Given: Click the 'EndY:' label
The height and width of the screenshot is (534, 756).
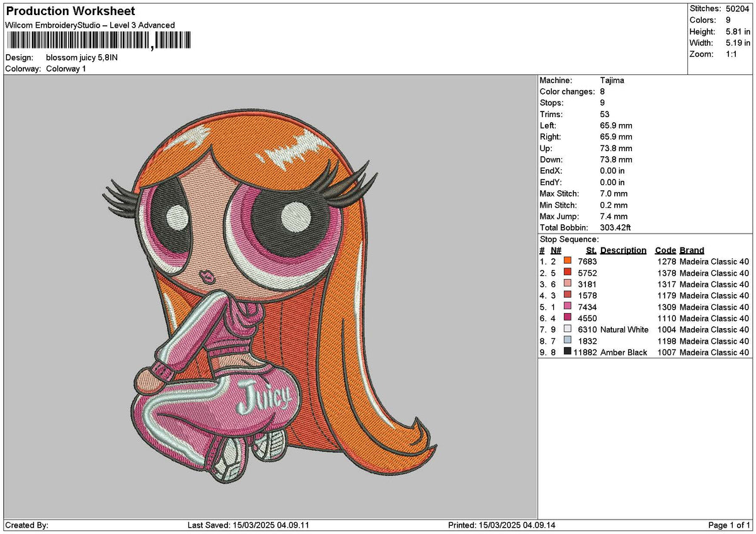Looking at the screenshot, I should coord(551,183).
